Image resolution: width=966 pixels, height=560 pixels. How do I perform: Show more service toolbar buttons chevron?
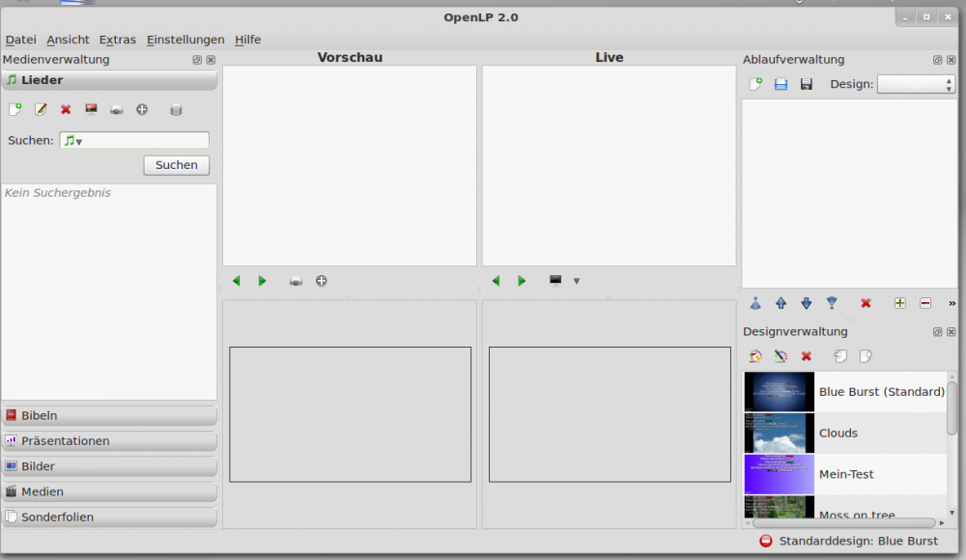952,303
